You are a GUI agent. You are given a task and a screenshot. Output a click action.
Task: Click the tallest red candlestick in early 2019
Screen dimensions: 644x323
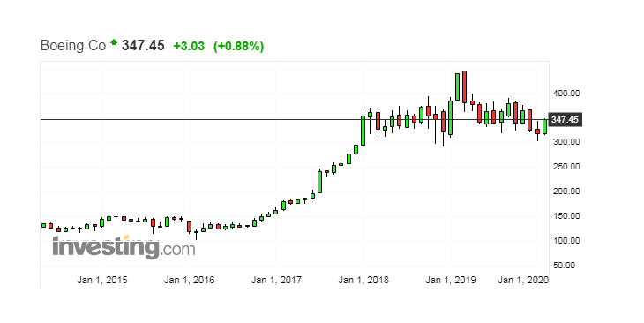(465, 87)
